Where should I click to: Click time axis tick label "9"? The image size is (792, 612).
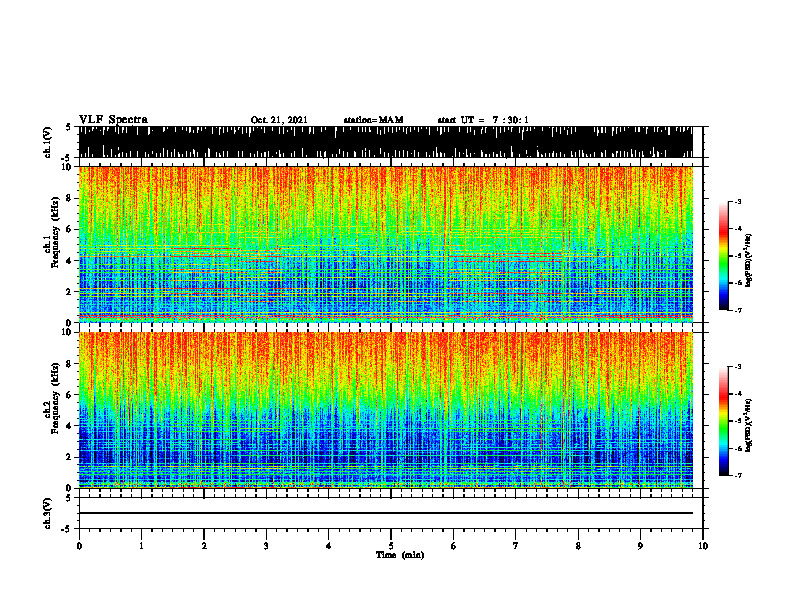click(640, 546)
